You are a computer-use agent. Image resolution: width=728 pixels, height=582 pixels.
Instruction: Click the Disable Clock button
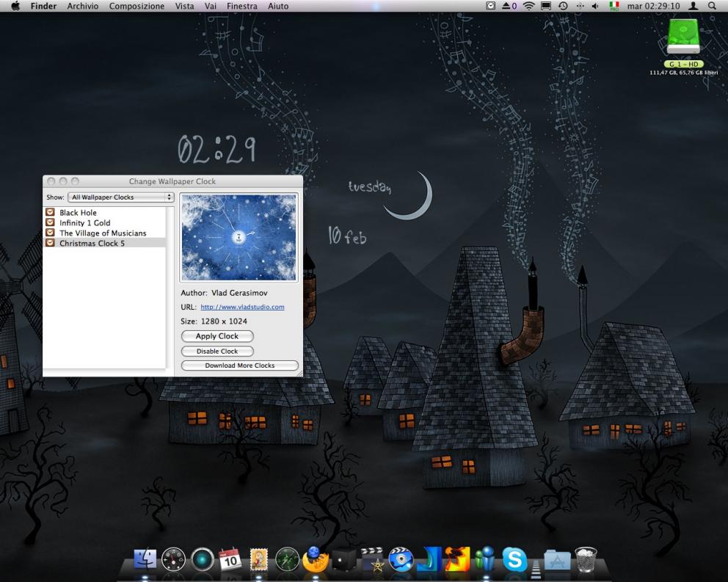click(x=217, y=351)
